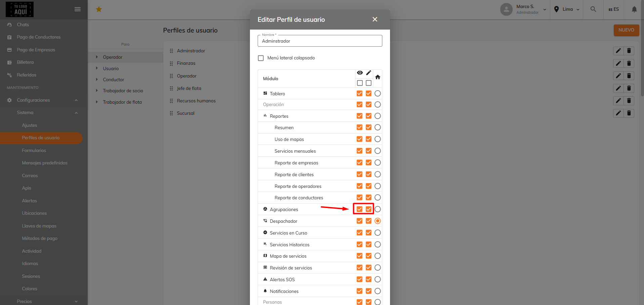Open Chats in the sidebar
The image size is (644, 305).
click(x=23, y=24)
